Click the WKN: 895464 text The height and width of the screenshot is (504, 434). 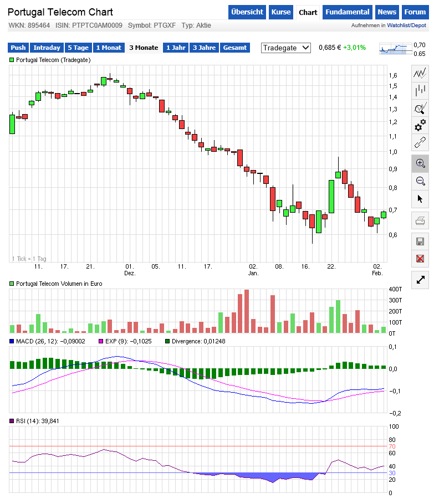[x=29, y=25]
